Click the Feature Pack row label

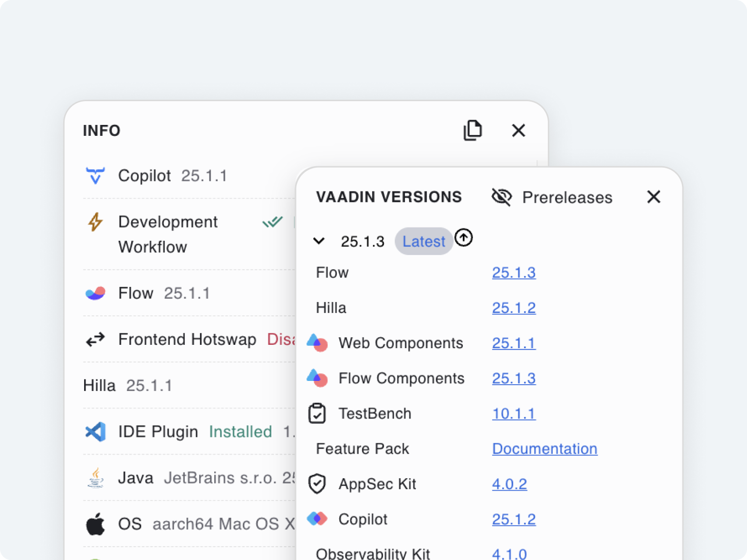(x=362, y=448)
